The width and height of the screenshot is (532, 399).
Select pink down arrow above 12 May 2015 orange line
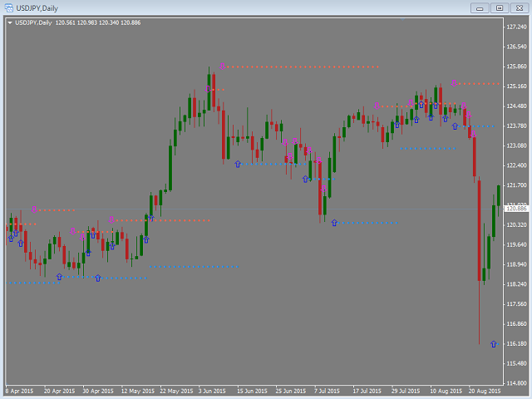tap(111, 219)
